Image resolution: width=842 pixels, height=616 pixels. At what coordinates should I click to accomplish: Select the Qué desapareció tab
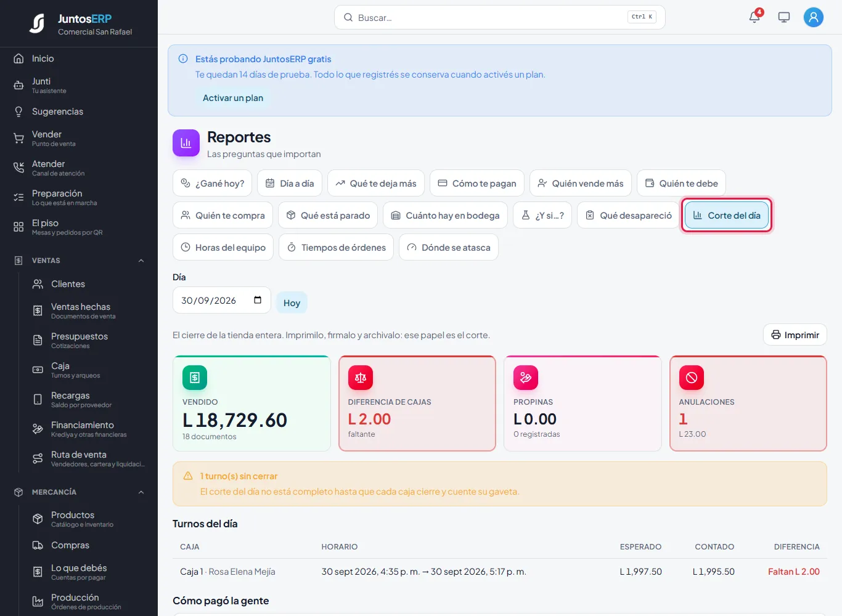629,215
